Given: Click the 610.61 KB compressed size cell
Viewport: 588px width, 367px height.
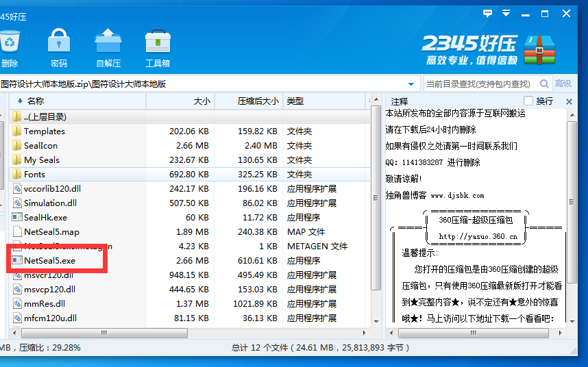Looking at the screenshot, I should point(257,260).
